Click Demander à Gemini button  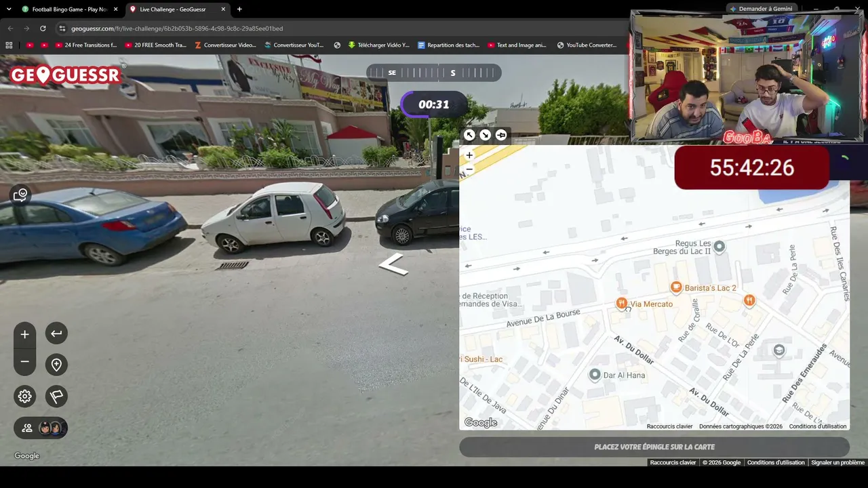click(x=762, y=9)
